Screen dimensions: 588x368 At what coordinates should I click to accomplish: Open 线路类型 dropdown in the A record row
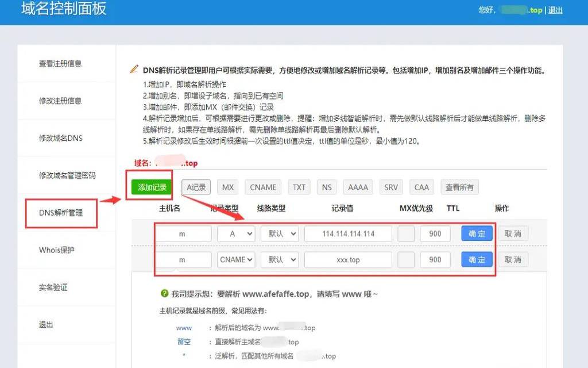click(x=280, y=233)
